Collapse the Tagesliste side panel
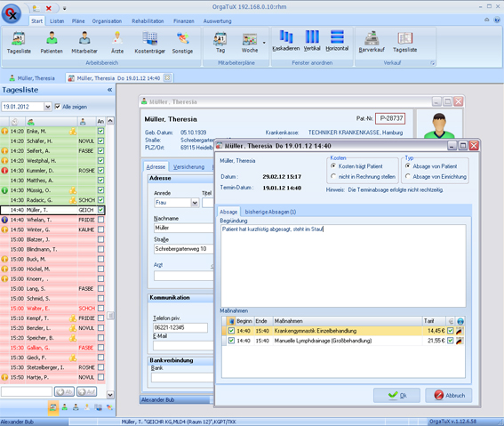 click(x=109, y=90)
